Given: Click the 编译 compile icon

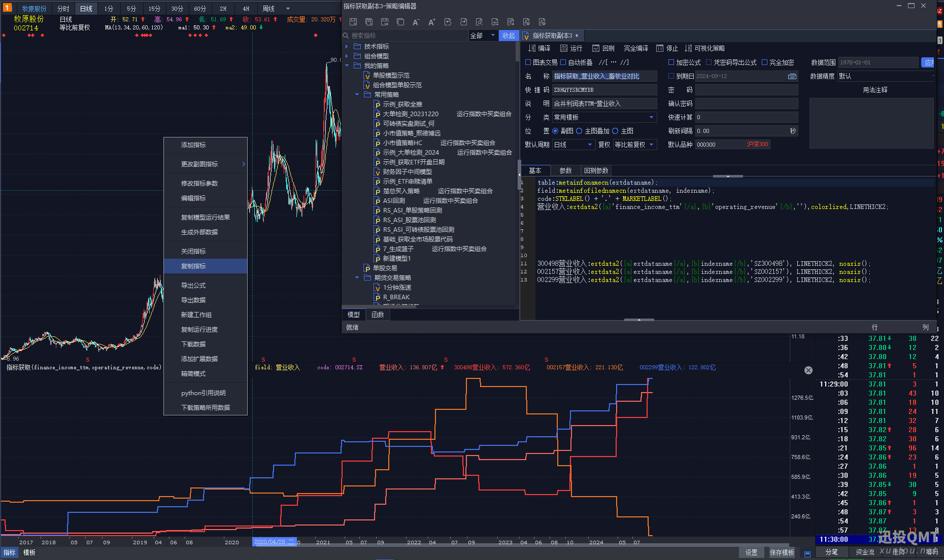Looking at the screenshot, I should click(532, 48).
